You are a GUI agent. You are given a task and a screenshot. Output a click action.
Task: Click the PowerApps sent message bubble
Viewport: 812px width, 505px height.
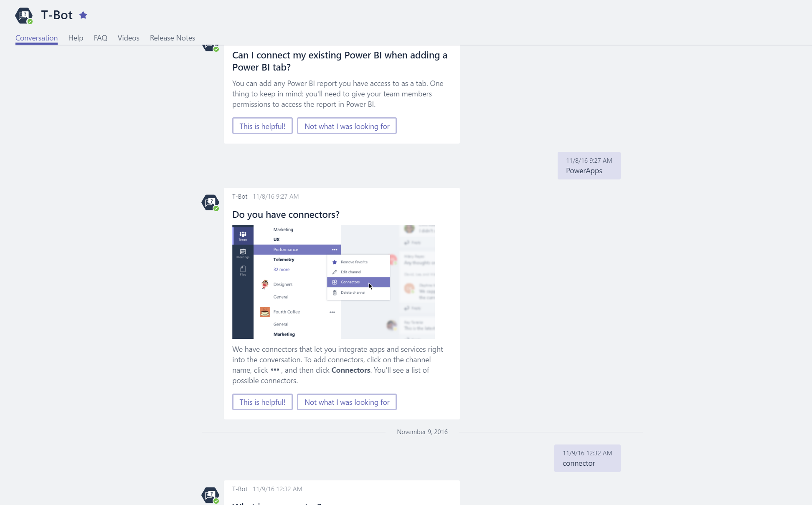click(x=589, y=166)
